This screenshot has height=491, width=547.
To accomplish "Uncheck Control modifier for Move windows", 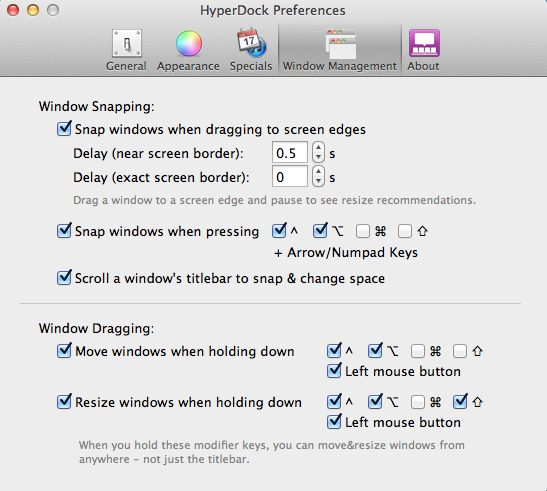I will [x=334, y=351].
